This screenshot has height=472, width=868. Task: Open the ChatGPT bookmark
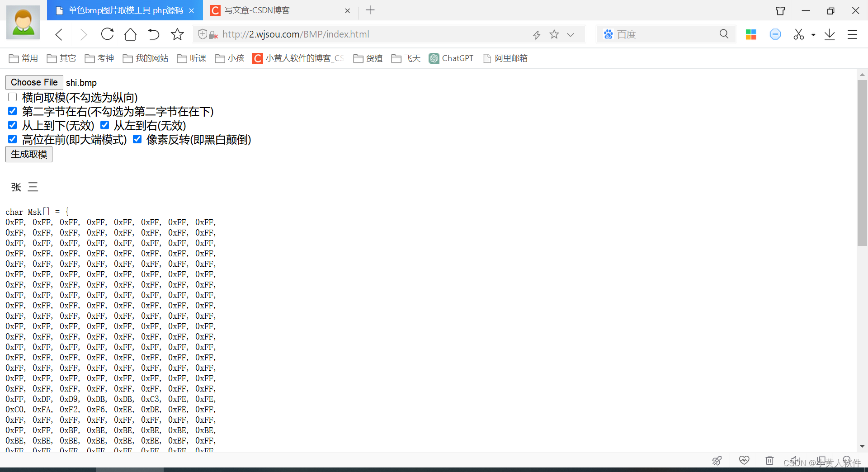point(451,58)
